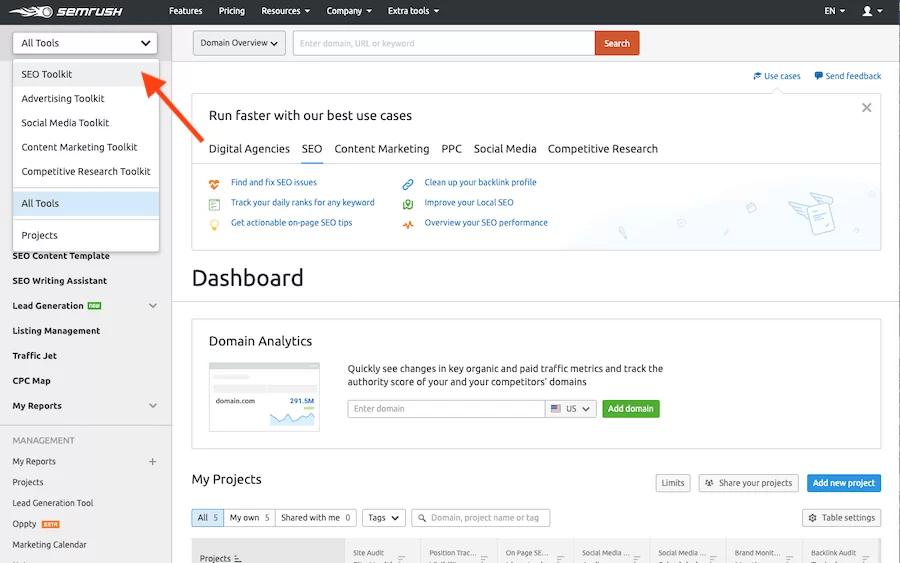Select Content Marketing Toolkit option
This screenshot has width=900, height=563.
click(86, 147)
